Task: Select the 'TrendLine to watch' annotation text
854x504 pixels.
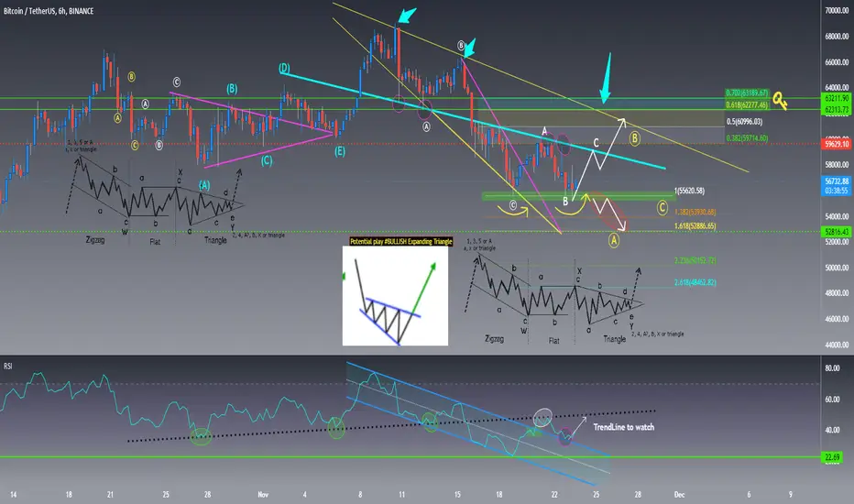Action: (624, 427)
